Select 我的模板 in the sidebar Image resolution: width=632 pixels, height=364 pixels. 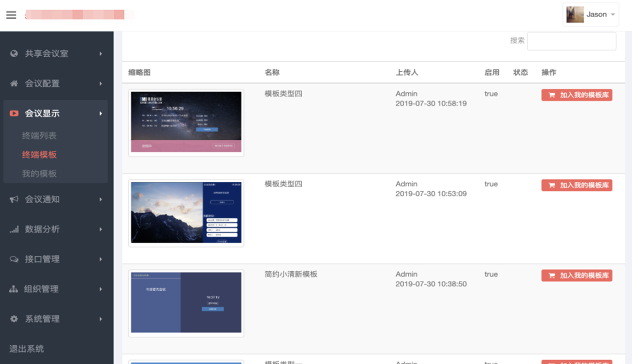[39, 173]
